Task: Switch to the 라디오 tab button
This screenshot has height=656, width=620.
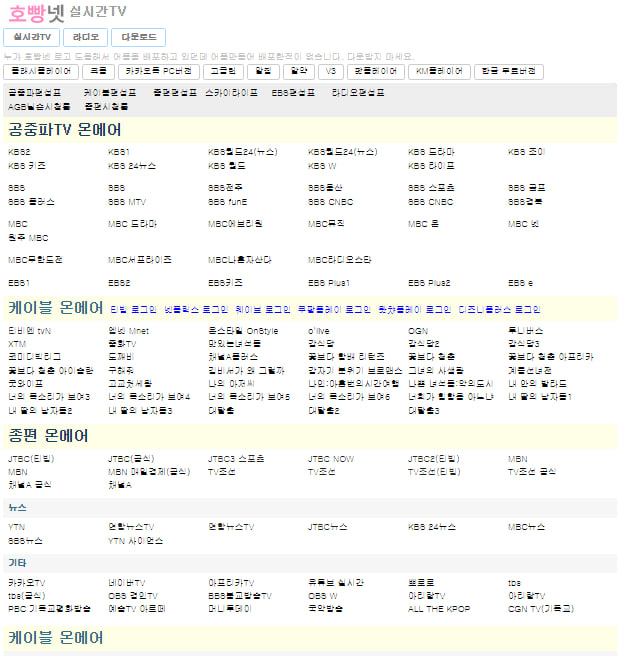Action: point(85,37)
